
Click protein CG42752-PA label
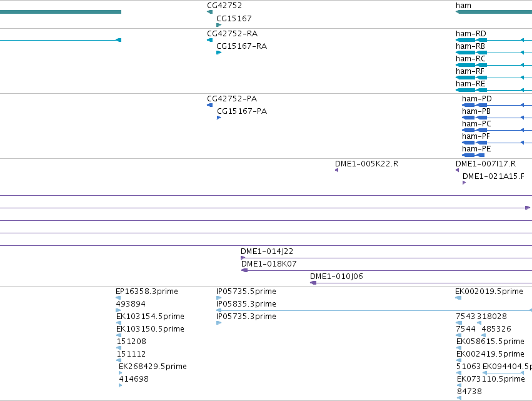232,99
